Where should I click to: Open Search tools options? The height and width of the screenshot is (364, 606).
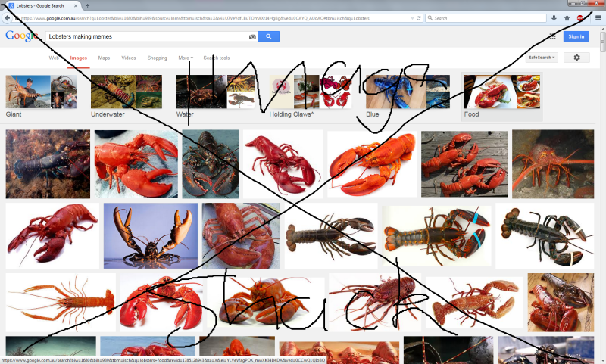(217, 58)
